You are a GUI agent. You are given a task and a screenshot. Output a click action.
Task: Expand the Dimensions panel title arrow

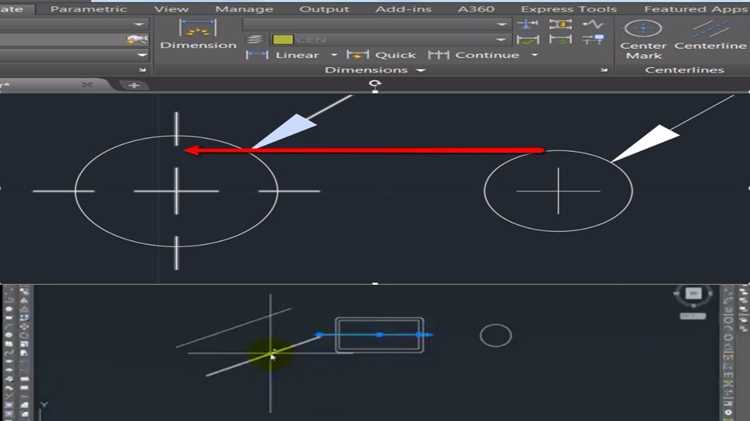tap(421, 70)
